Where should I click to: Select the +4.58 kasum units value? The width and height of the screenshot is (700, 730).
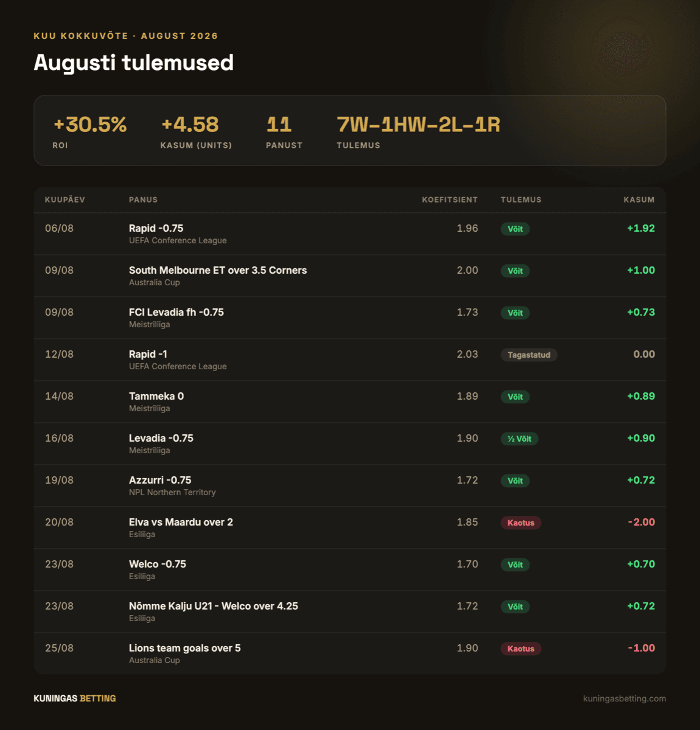pyautogui.click(x=189, y=125)
